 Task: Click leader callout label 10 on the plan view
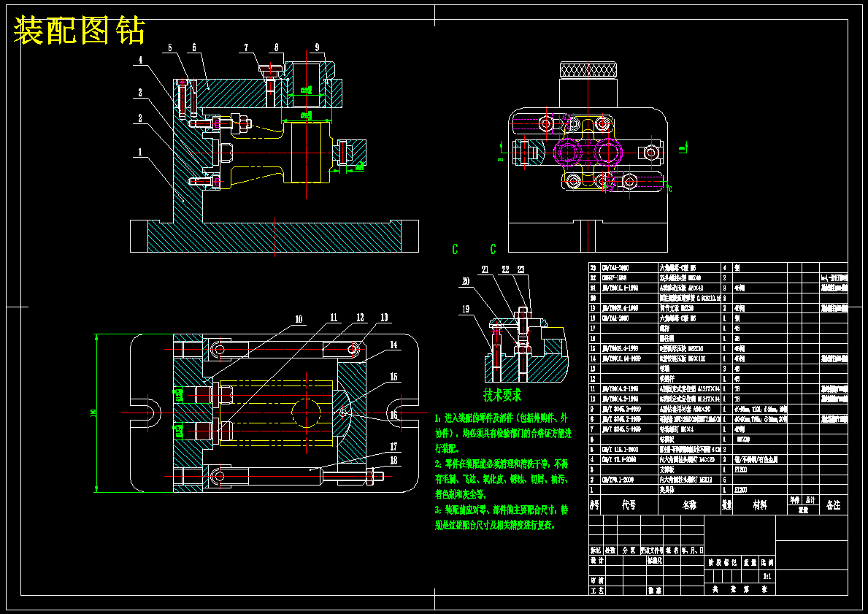299,319
